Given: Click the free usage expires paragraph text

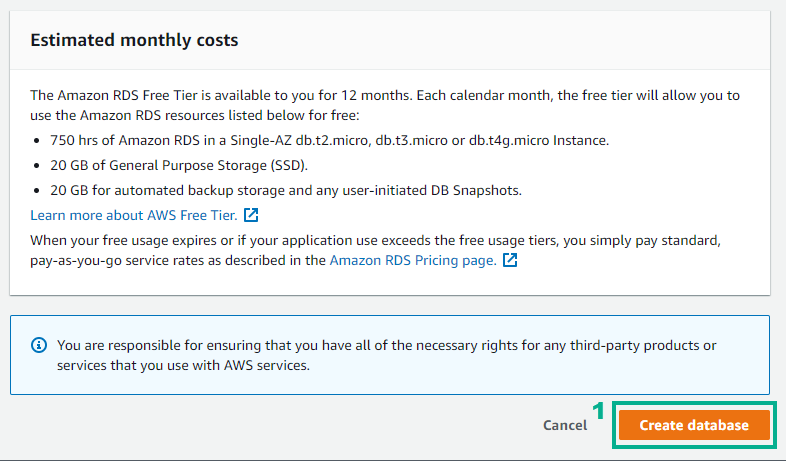Looking at the screenshot, I should click(375, 250).
